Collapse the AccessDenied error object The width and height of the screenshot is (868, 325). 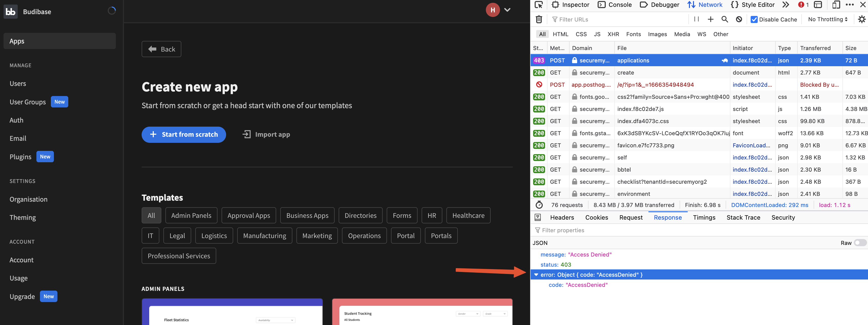(x=536, y=274)
